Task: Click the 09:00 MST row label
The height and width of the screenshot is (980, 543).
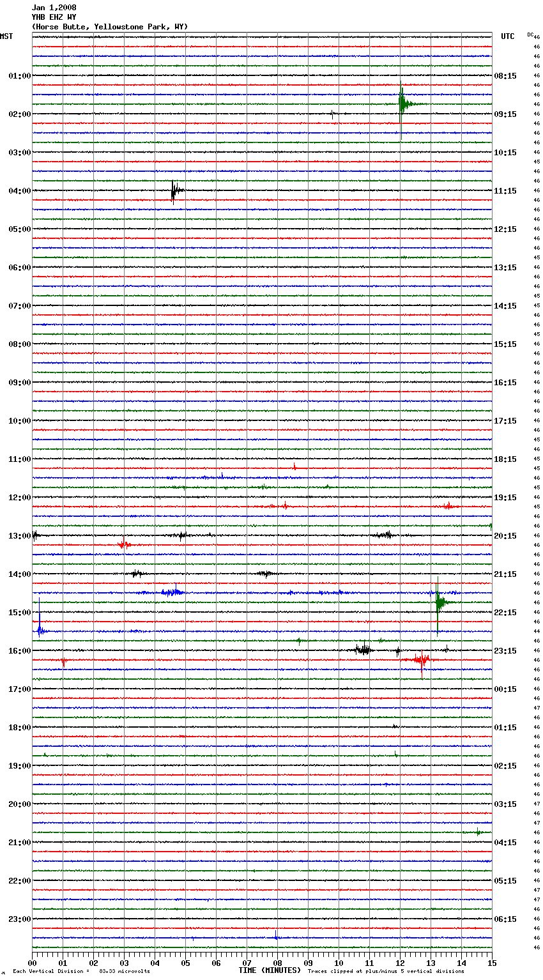Action: click(x=19, y=383)
